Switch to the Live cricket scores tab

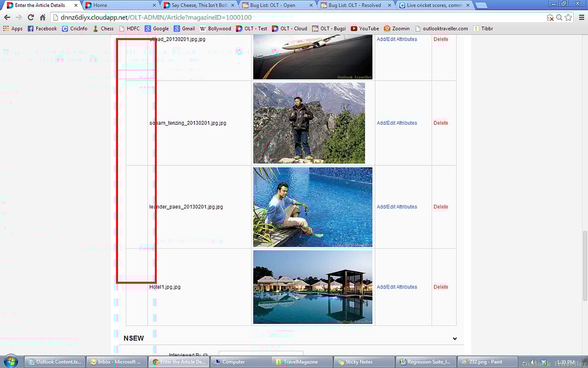point(434,5)
